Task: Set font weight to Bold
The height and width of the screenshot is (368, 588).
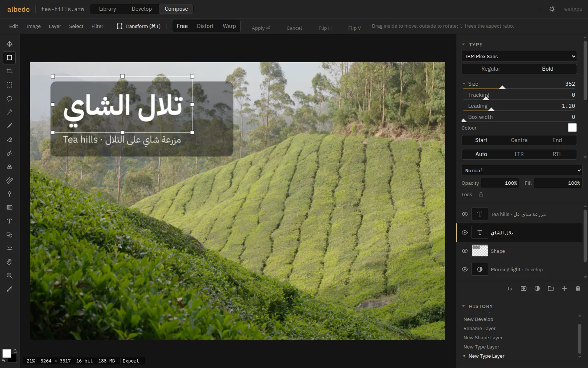Action: [x=548, y=69]
